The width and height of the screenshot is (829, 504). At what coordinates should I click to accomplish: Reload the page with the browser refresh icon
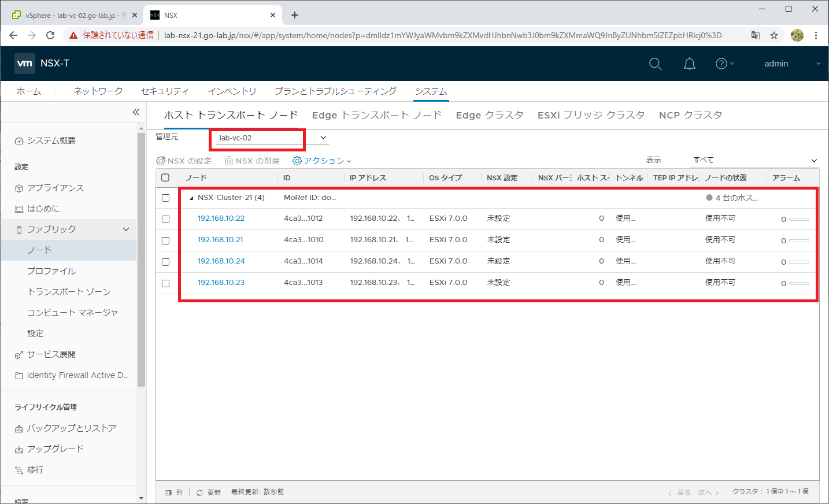(x=50, y=35)
